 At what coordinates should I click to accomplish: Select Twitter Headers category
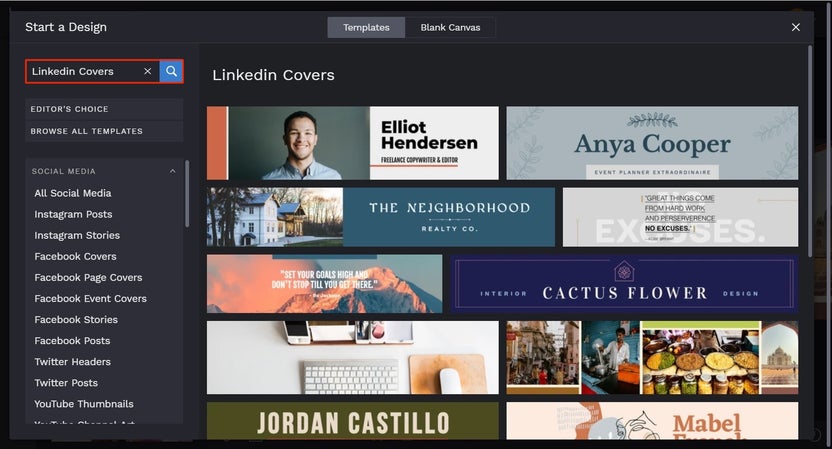(73, 362)
